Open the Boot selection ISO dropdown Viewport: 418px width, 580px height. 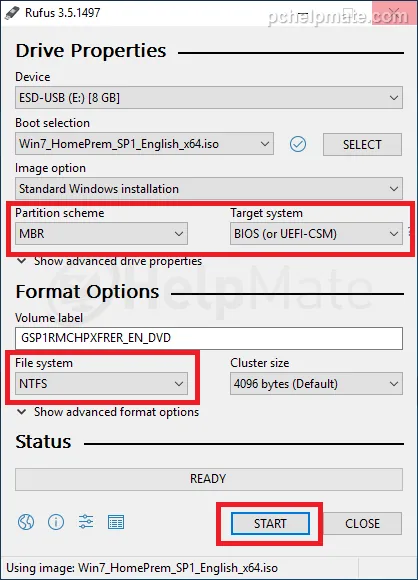[x=144, y=144]
